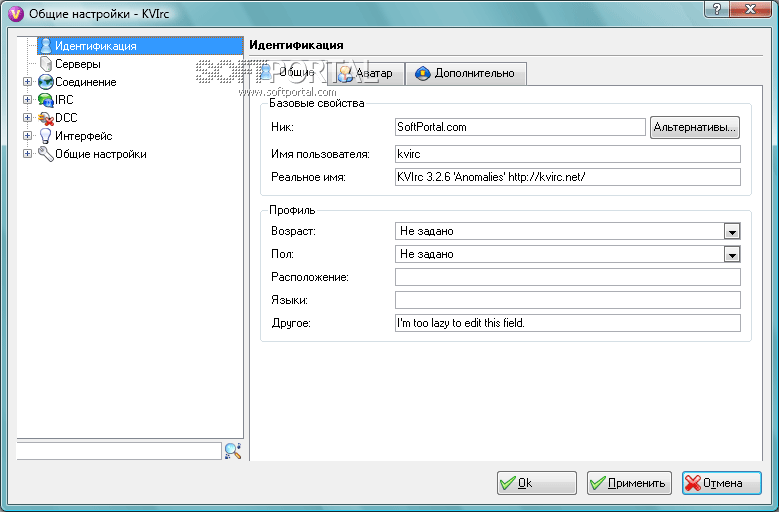Click the Серверы server icon

[x=46, y=64]
